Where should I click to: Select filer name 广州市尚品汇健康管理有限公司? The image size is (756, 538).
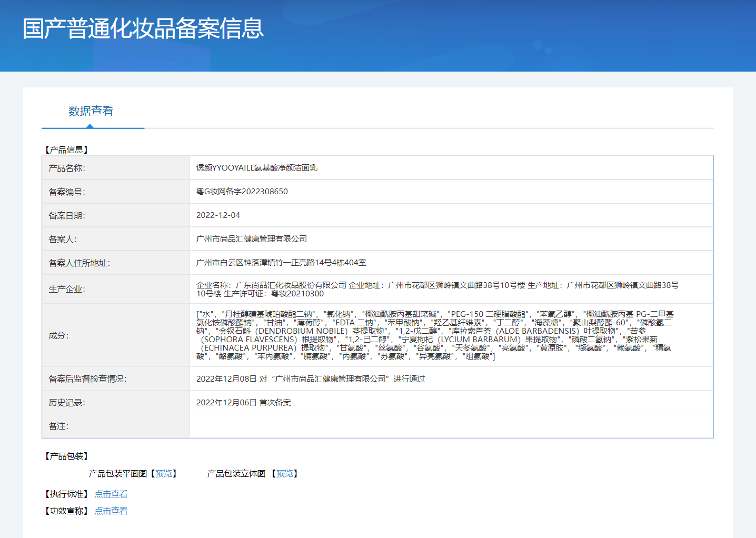click(x=252, y=239)
